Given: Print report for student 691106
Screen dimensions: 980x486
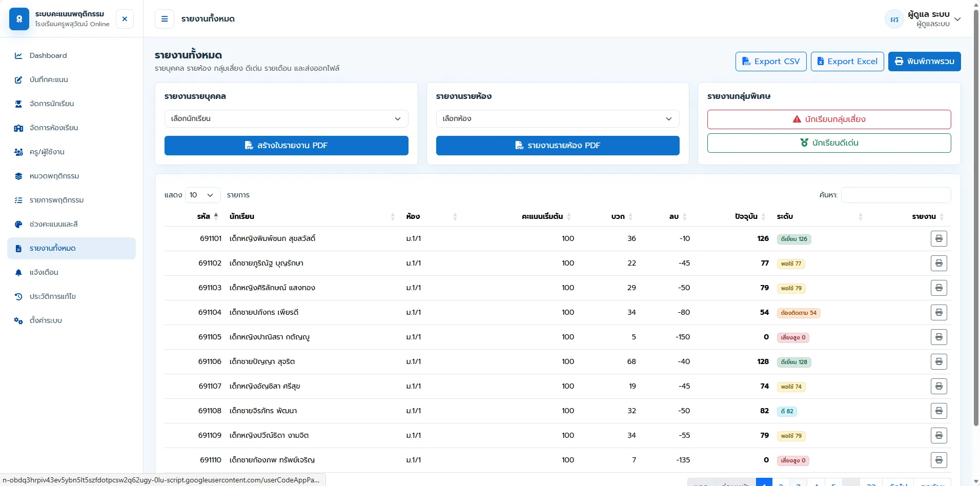Looking at the screenshot, I should (938, 361).
